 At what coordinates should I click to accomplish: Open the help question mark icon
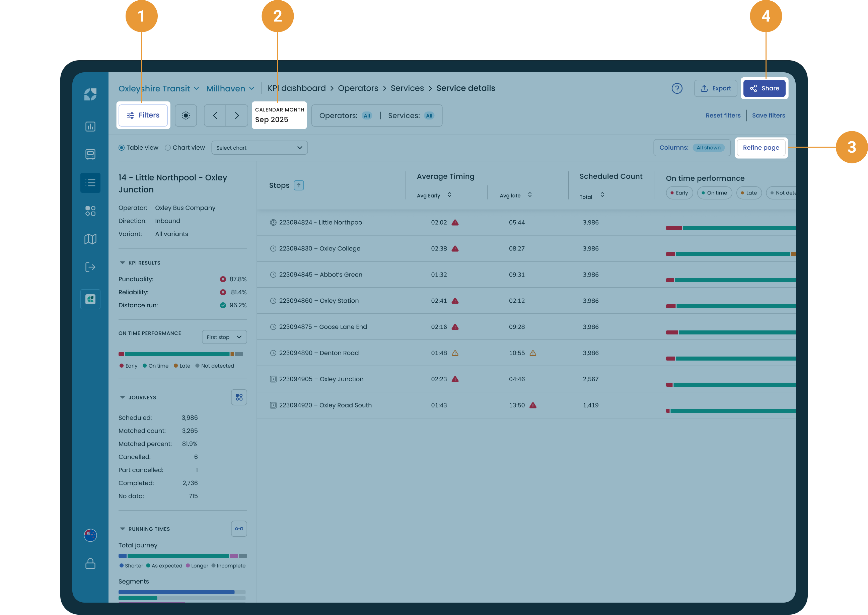(677, 88)
